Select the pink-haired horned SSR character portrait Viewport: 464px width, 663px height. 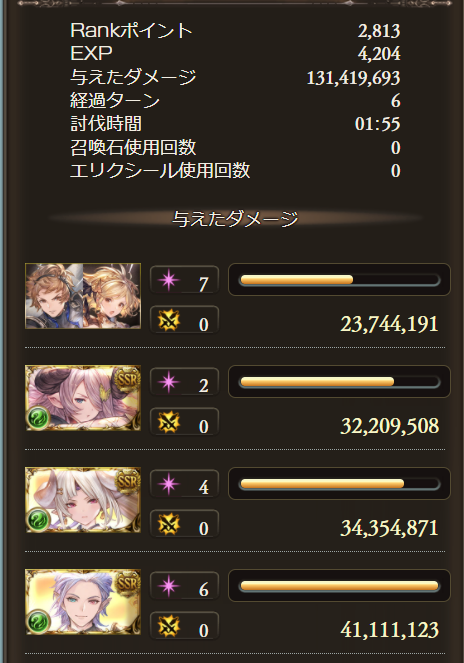(83, 398)
